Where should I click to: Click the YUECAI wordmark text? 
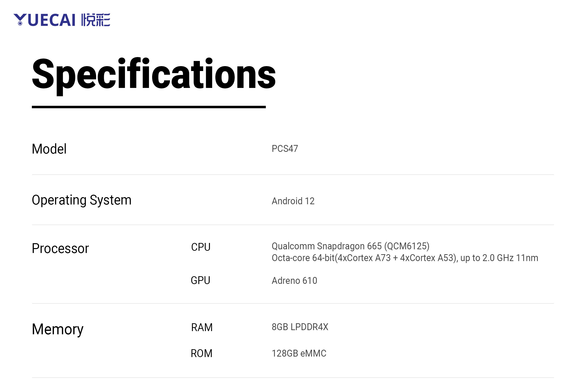[51, 20]
